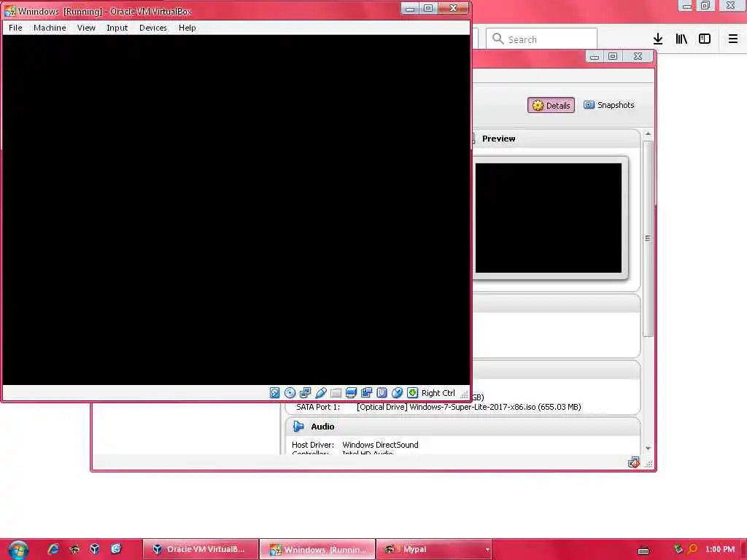Viewport: 747px width, 560px height.
Task: Maximize the VirtualBox Manager window
Action: (613, 57)
